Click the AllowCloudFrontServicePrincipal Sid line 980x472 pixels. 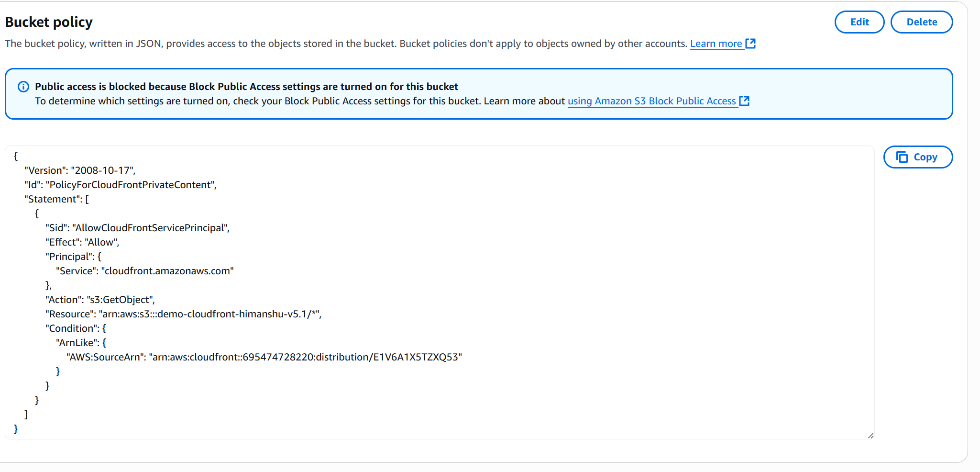[x=137, y=228]
